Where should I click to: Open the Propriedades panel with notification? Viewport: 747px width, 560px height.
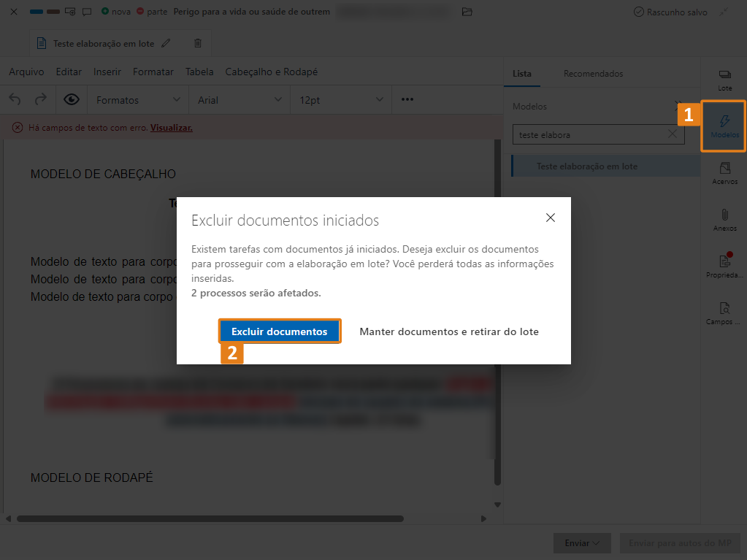(723, 269)
